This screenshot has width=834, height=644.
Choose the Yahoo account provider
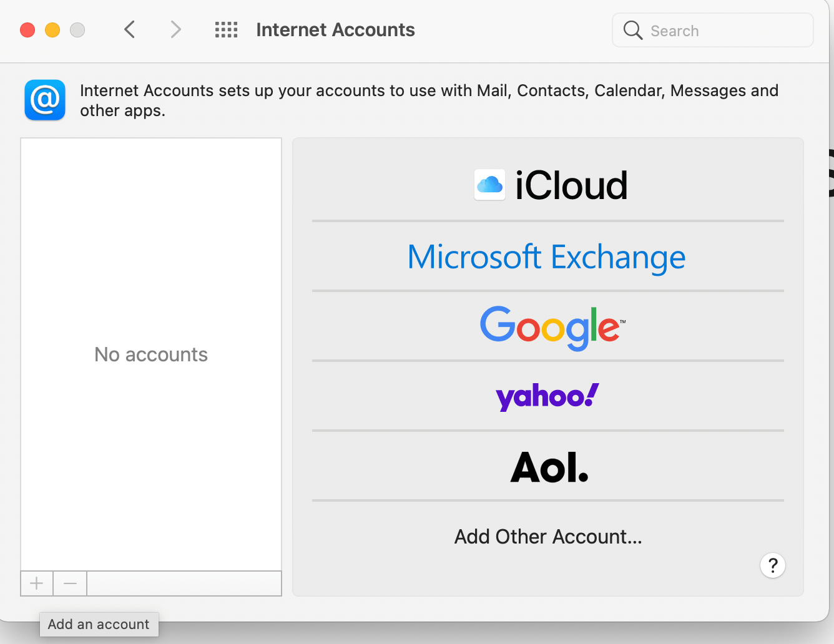(x=547, y=396)
